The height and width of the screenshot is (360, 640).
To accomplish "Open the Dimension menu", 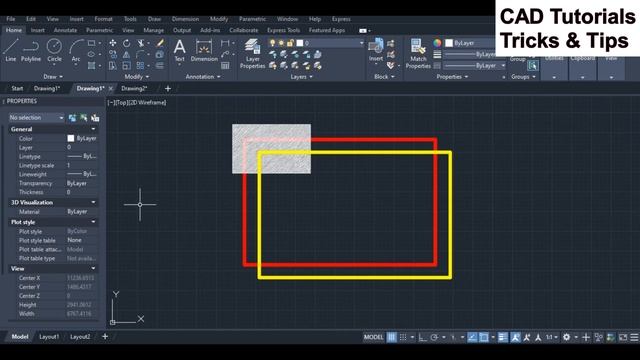I will 185,19.
